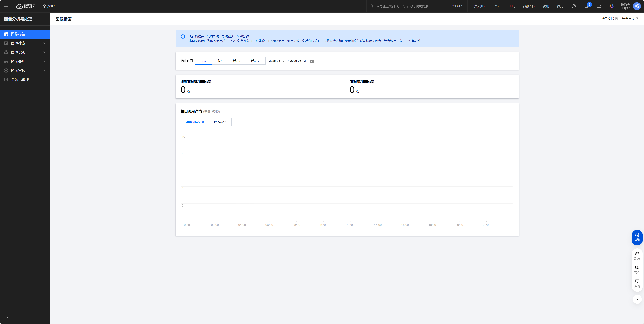Open the calendar date picker icon

(x=312, y=61)
